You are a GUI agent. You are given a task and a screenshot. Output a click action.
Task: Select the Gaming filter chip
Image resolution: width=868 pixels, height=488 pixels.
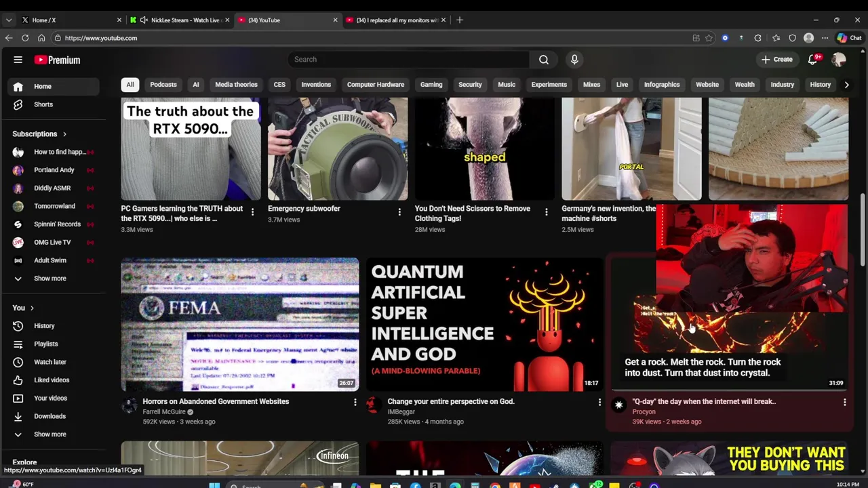[x=431, y=85]
